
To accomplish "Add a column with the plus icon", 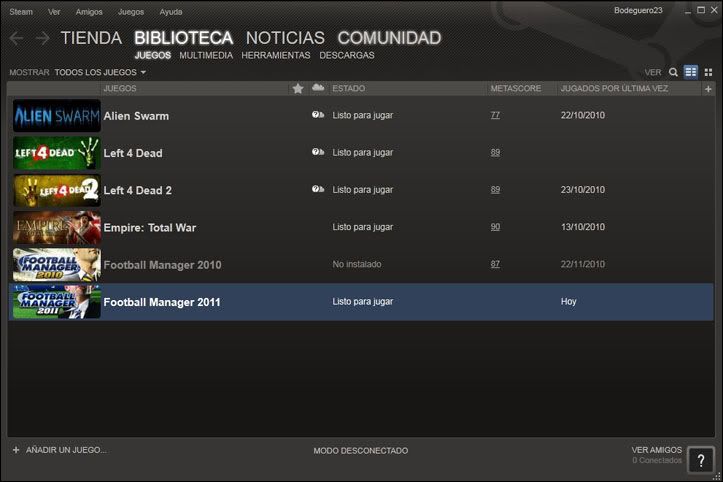I will pyautogui.click(x=708, y=89).
